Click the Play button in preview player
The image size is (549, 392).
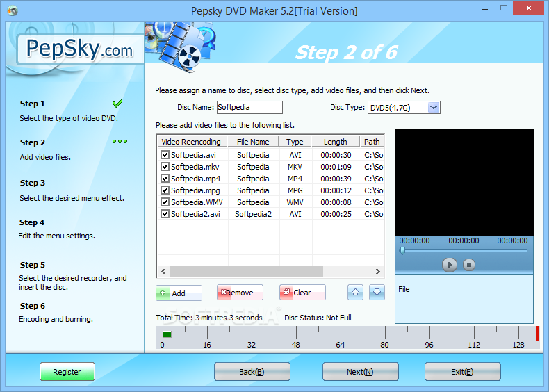click(450, 265)
